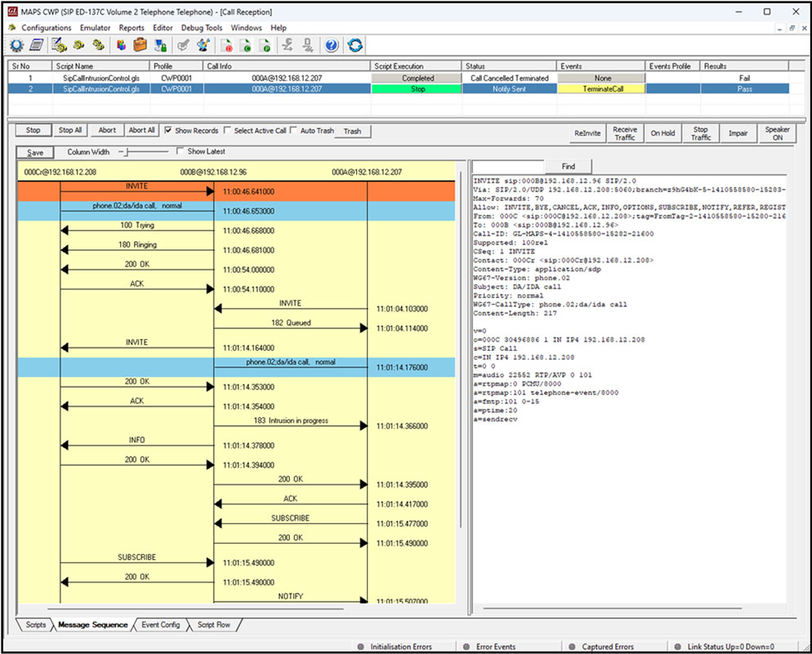Click the document with green P icon
This screenshot has height=654, width=812.
tap(265, 46)
